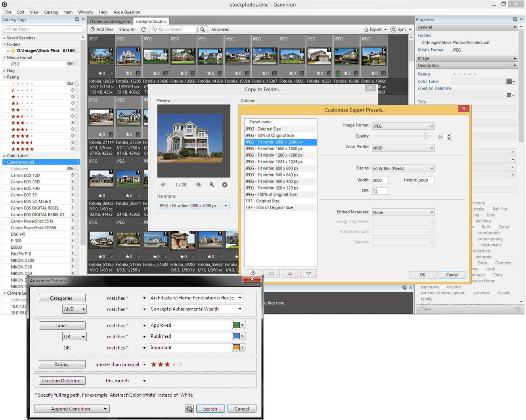The image size is (526, 420).
Task: Click the Approved label's green color swatch
Action: click(x=237, y=325)
